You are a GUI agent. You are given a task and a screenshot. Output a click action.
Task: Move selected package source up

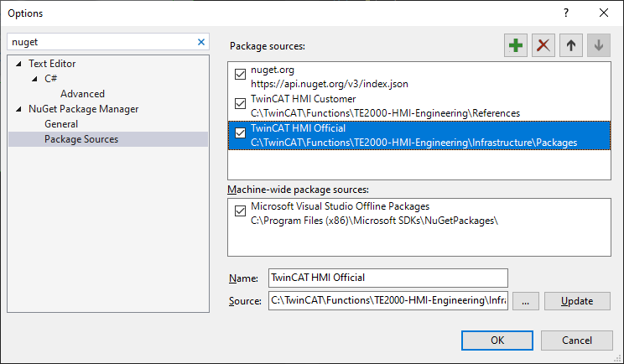pos(571,45)
